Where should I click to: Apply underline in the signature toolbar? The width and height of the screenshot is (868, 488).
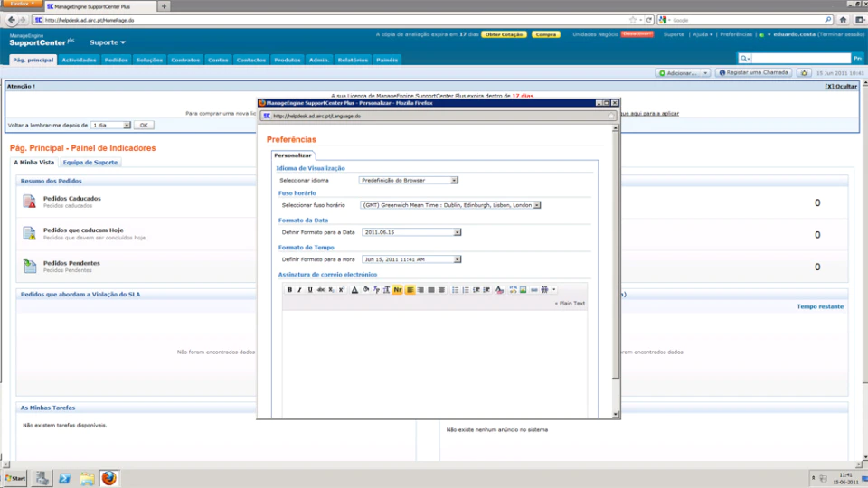tap(310, 290)
